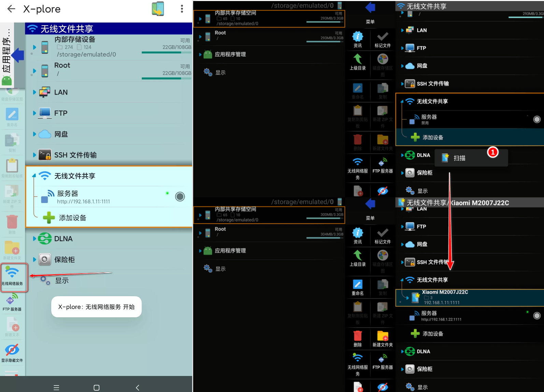Image resolution: width=544 pixels, height=392 pixels.
Task: Click 上级目录 green arrow in lower dark screenshot
Action: [x=357, y=255]
